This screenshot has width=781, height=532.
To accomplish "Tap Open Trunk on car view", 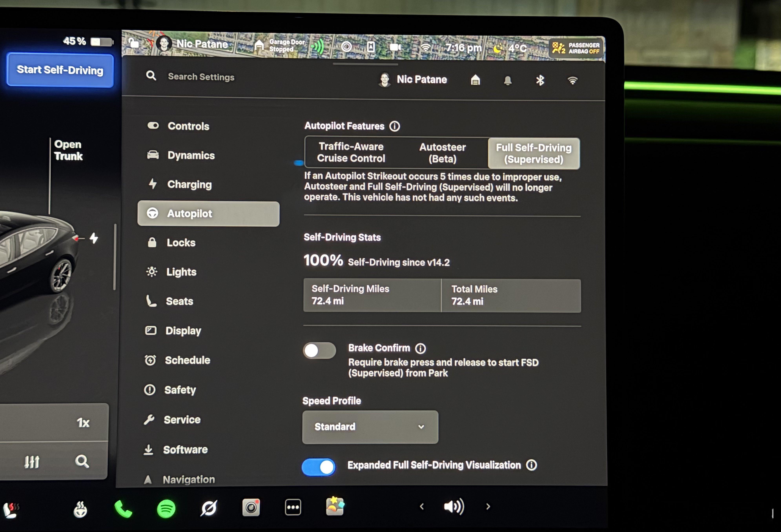I will coord(68,150).
